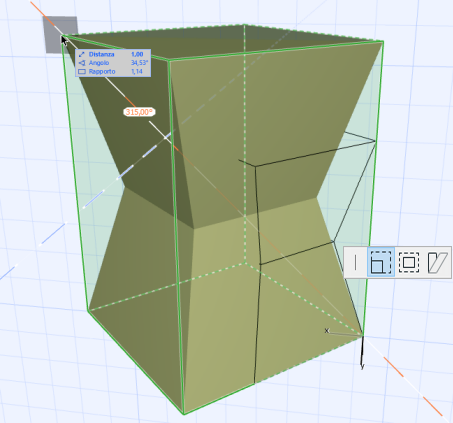The image size is (453, 423).
Task: Pick the centered dashed-square stretch option in the pet palette
Action: click(409, 262)
